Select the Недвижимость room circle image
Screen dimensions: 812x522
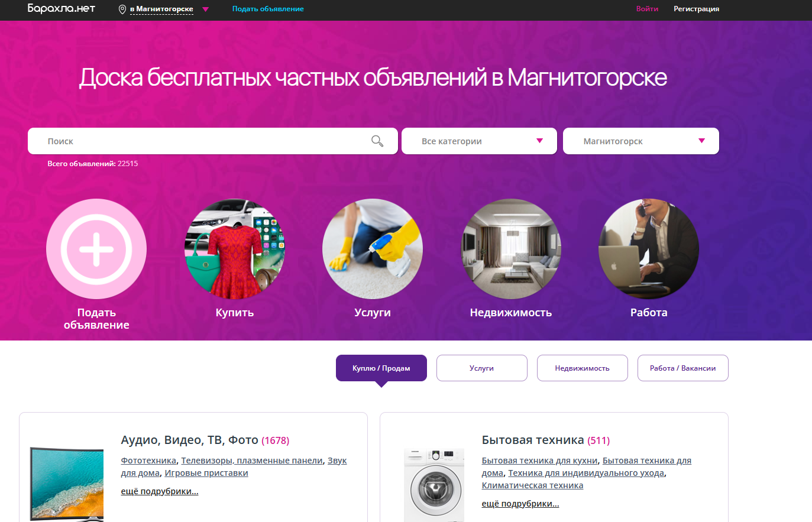pos(511,249)
